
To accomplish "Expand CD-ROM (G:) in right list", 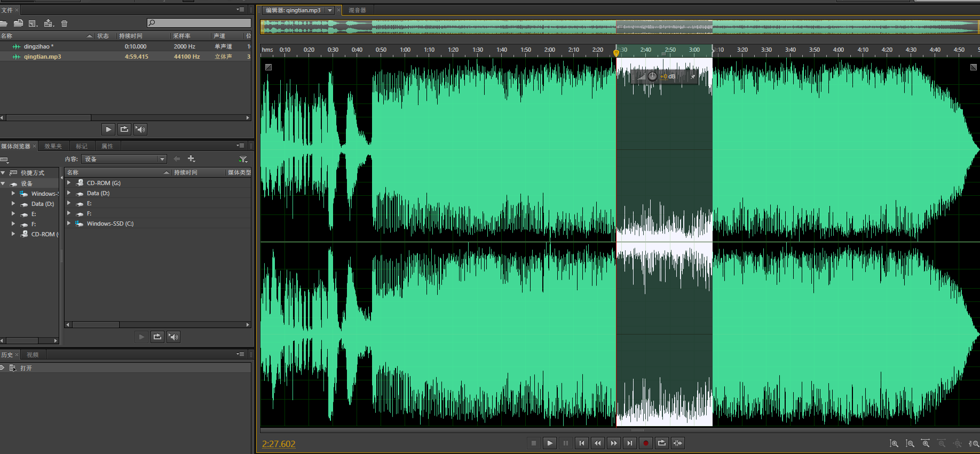I will click(69, 183).
